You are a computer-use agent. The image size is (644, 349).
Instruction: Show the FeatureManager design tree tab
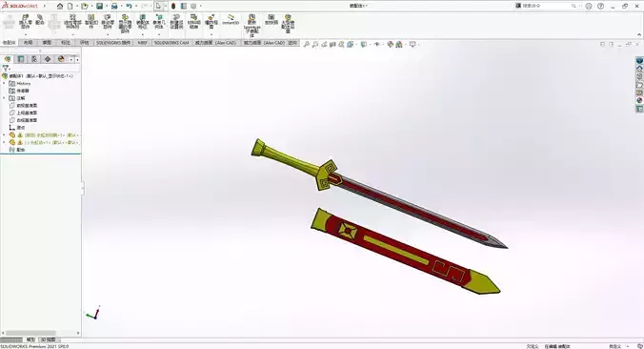tap(8, 59)
